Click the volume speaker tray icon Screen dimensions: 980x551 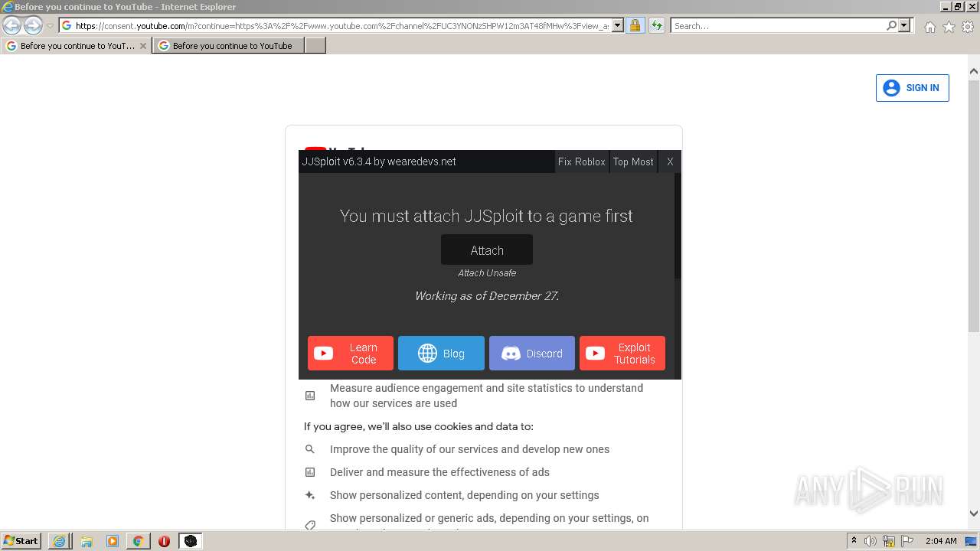click(871, 541)
